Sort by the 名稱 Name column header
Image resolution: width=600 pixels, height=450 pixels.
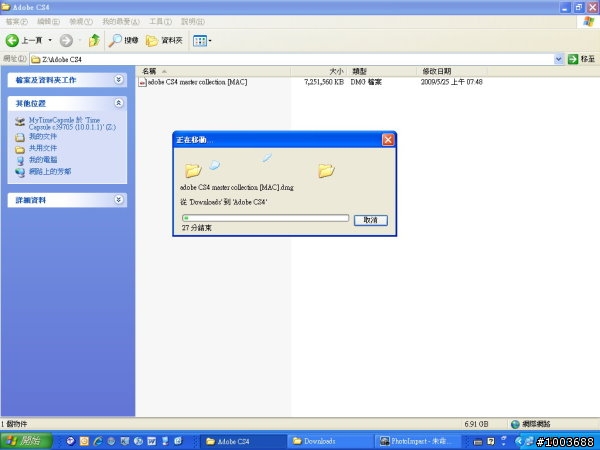[213, 71]
